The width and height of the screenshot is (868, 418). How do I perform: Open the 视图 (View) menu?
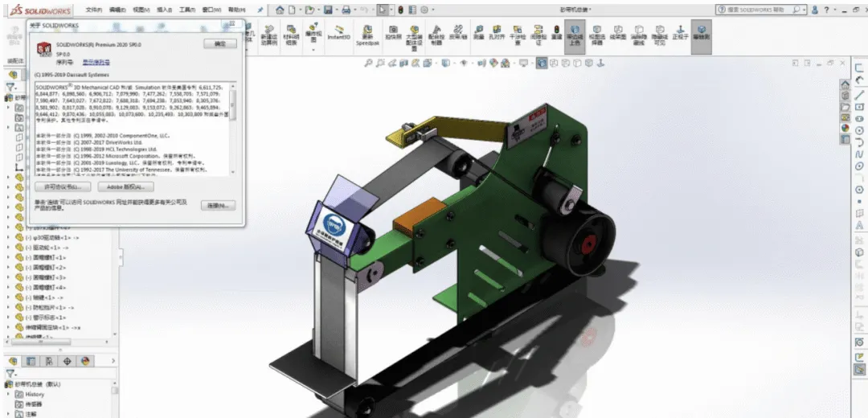[x=142, y=10]
